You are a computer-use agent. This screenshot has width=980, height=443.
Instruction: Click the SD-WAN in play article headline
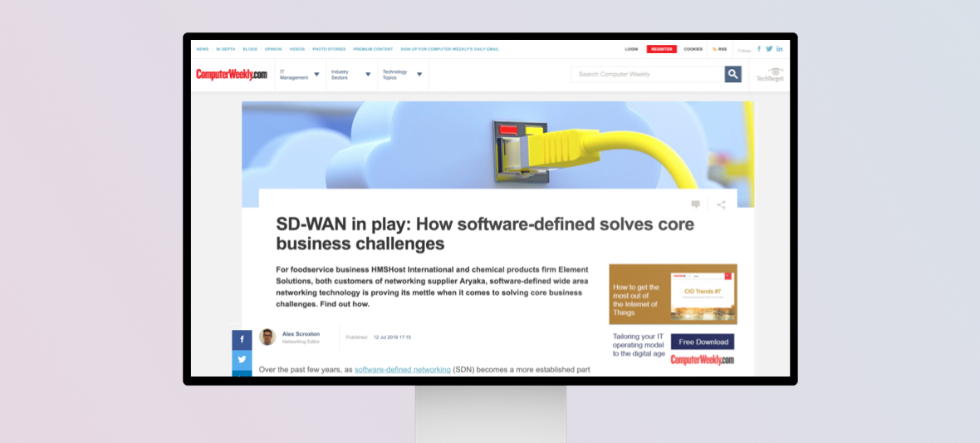pos(485,234)
